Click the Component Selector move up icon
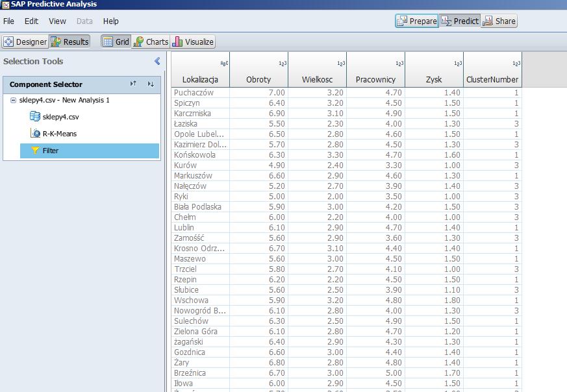The image size is (567, 392). click(x=133, y=84)
